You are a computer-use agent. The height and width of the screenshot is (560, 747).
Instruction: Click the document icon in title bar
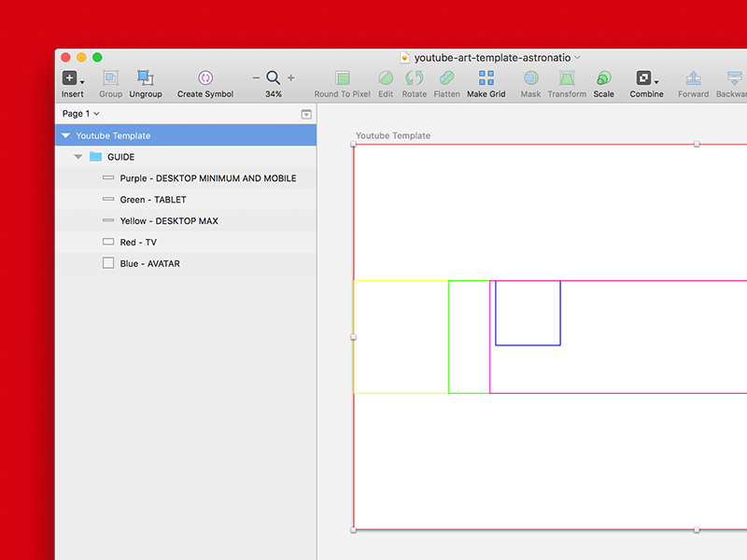(x=404, y=58)
